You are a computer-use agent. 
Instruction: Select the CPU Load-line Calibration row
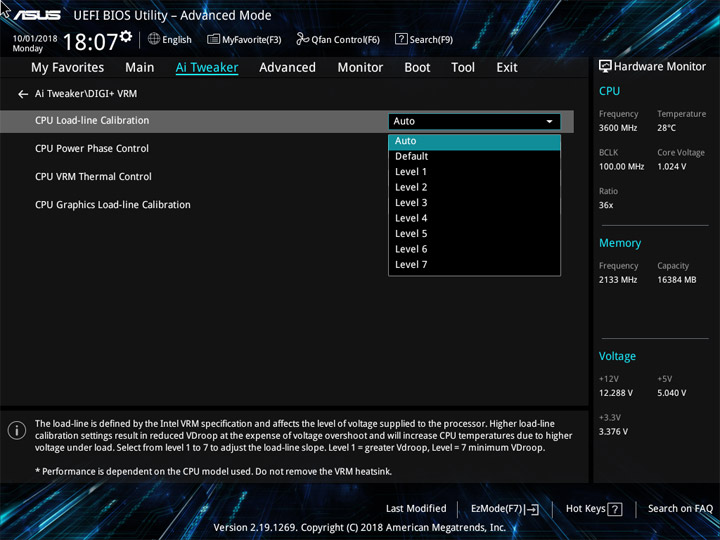[x=287, y=121]
